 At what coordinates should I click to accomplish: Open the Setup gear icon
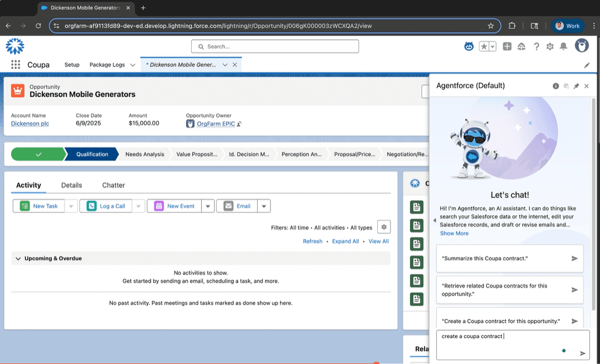point(550,47)
